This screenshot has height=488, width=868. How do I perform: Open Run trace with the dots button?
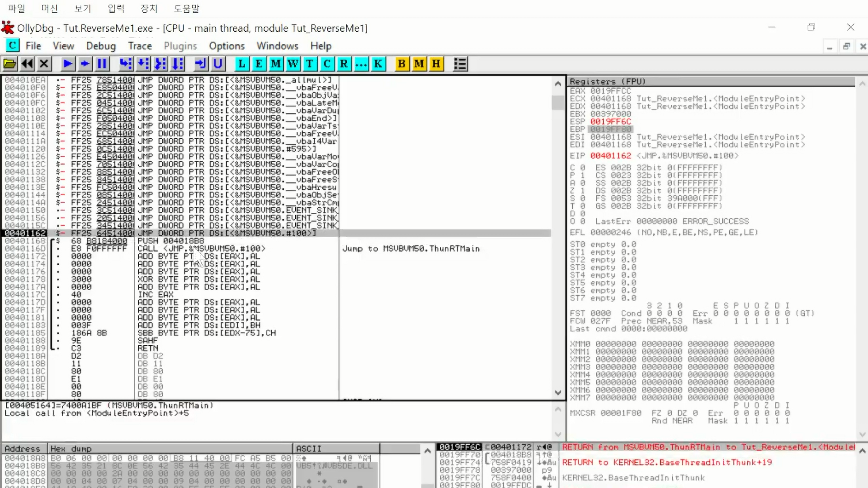click(361, 64)
